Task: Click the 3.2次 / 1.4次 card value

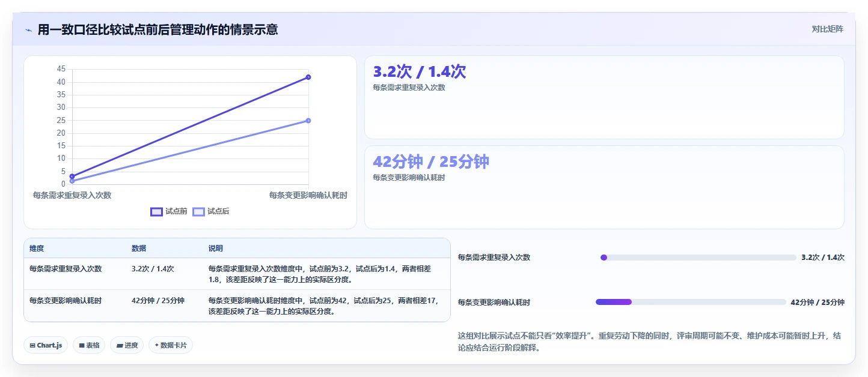Action: [x=420, y=72]
